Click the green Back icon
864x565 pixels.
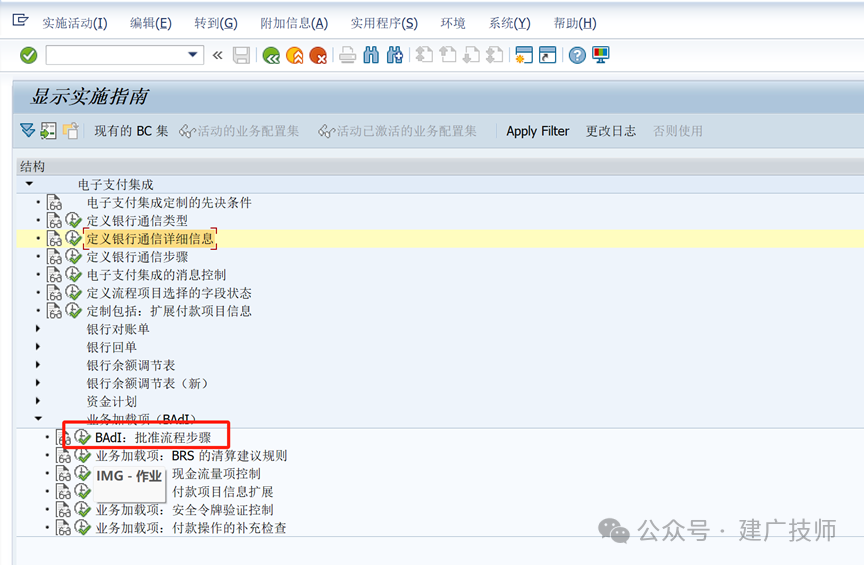[271, 55]
